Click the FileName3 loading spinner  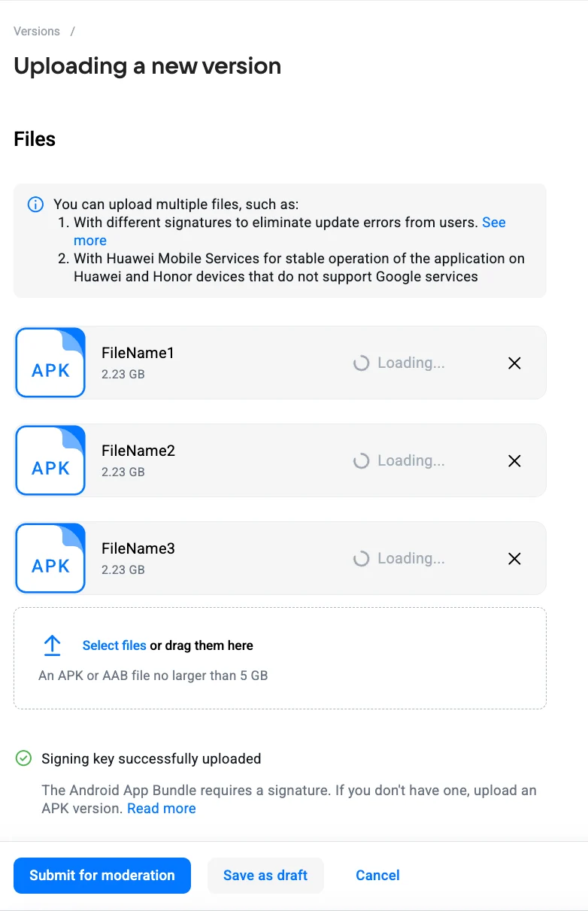tap(362, 559)
